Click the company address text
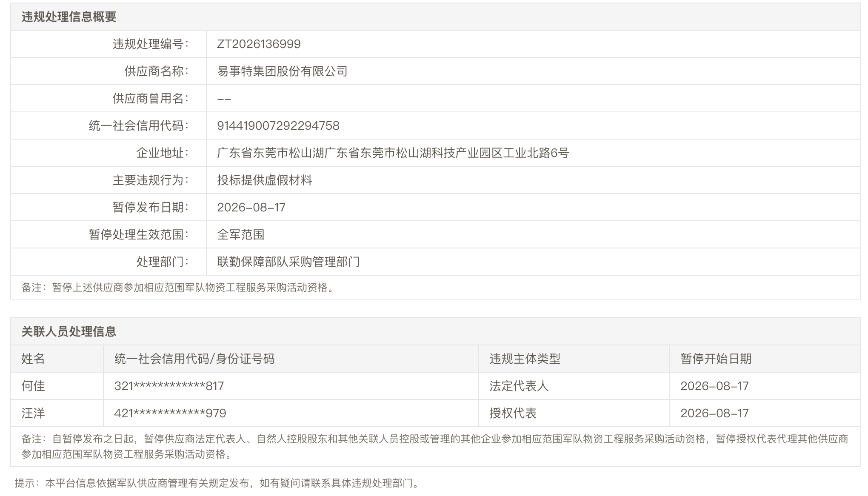 [393, 153]
